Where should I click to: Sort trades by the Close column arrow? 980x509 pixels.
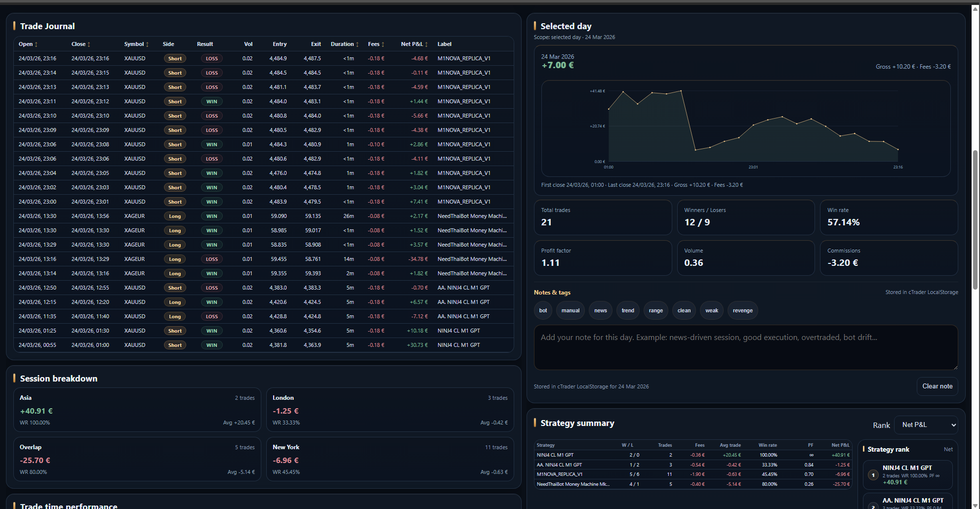(89, 44)
